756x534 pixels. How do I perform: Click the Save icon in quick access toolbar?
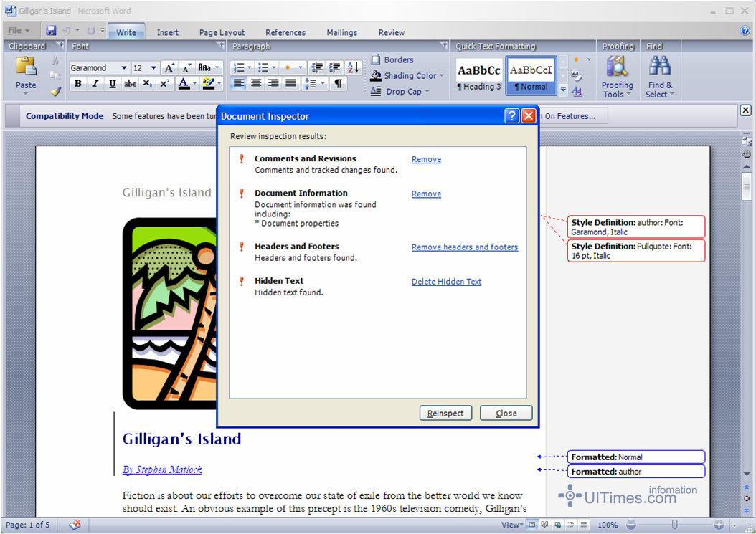pos(51,31)
